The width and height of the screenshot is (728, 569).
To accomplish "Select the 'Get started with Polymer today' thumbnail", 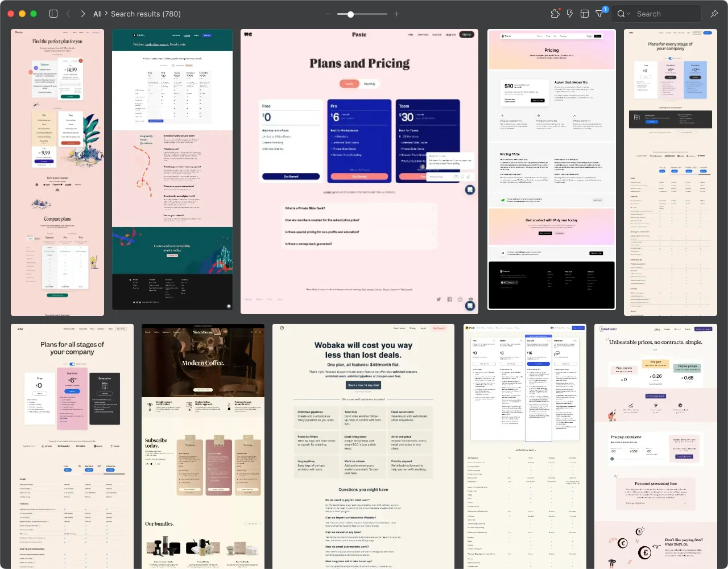I will (552, 170).
